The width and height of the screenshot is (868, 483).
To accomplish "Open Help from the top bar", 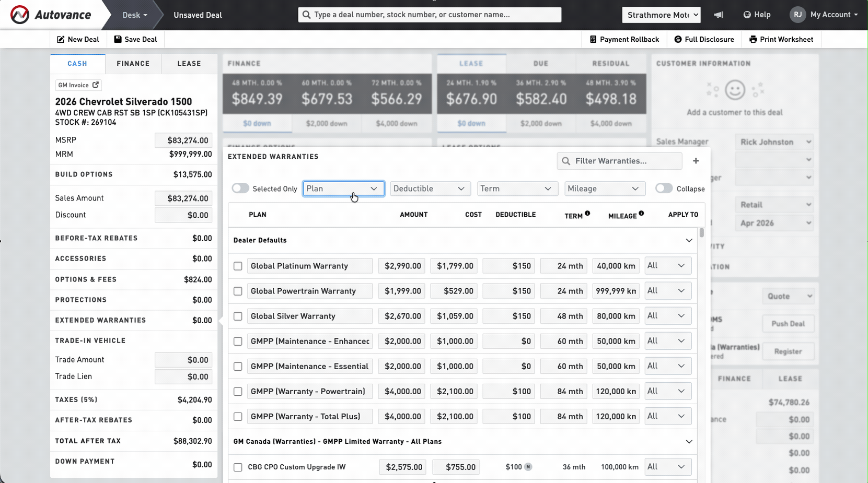I will (757, 15).
